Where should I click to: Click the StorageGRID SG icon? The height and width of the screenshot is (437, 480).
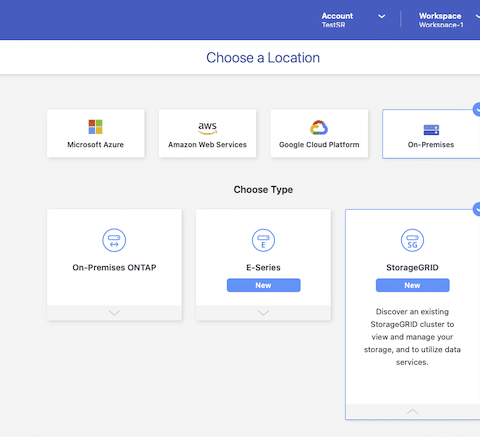coord(412,240)
